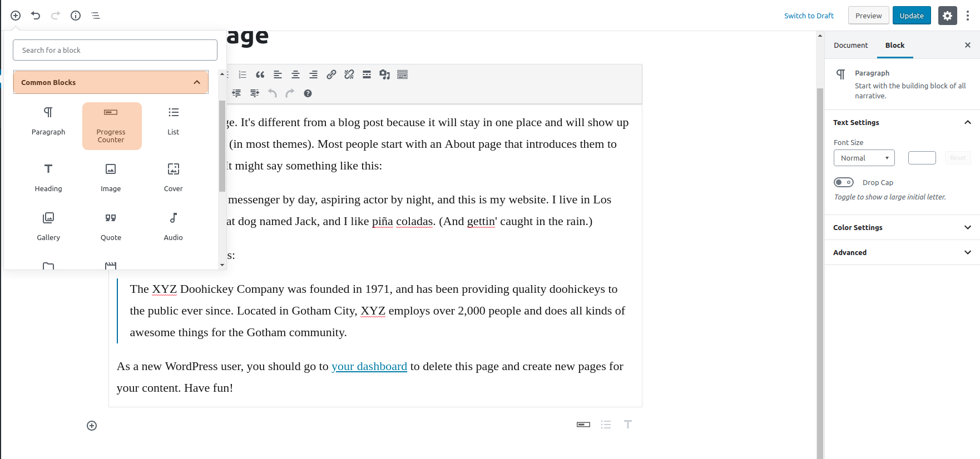Align text center in classic toolbar
This screenshot has height=459, width=980.
[296, 74]
